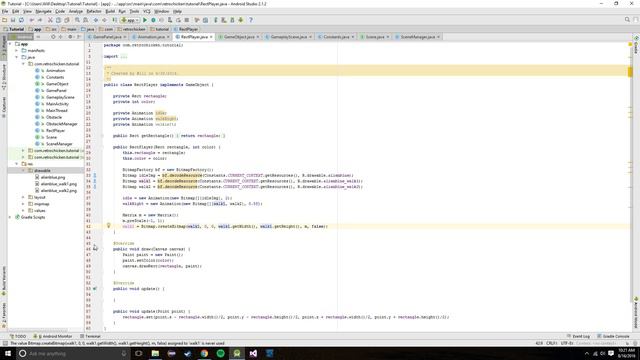Screen dimensions: 640x360
Task: Open the Terminal tool window
Action: click(90, 336)
